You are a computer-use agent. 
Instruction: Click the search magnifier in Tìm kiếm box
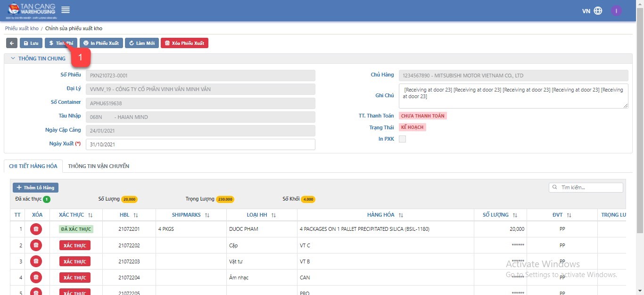[555, 187]
